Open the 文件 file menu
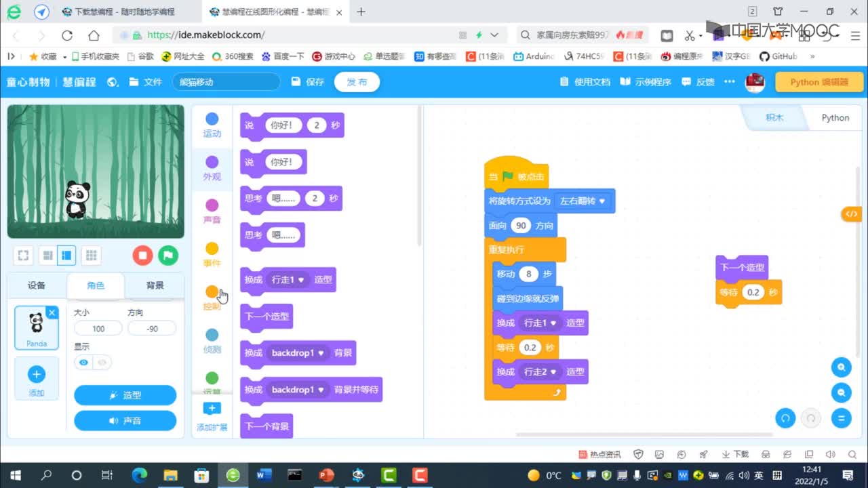The height and width of the screenshot is (488, 868). (146, 82)
